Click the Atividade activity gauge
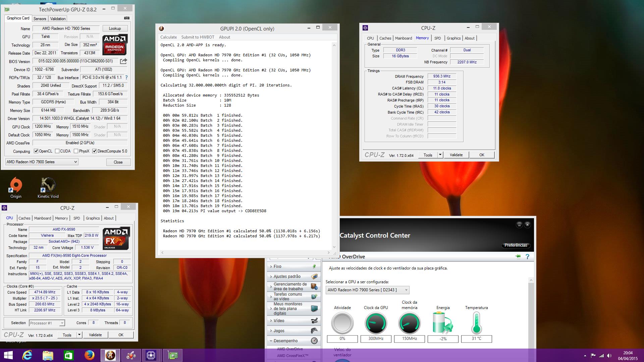The width and height of the screenshot is (644, 362). pyautogui.click(x=342, y=323)
